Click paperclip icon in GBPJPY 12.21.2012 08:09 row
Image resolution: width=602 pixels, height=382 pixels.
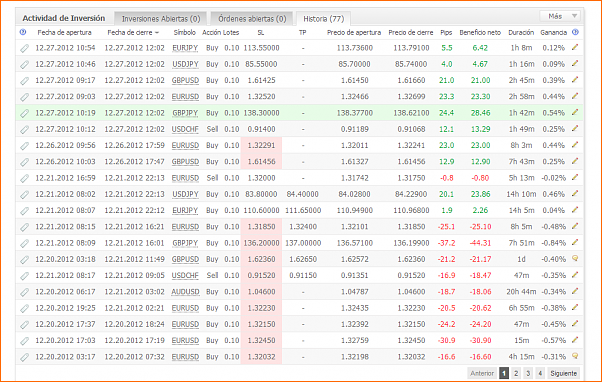coord(25,243)
